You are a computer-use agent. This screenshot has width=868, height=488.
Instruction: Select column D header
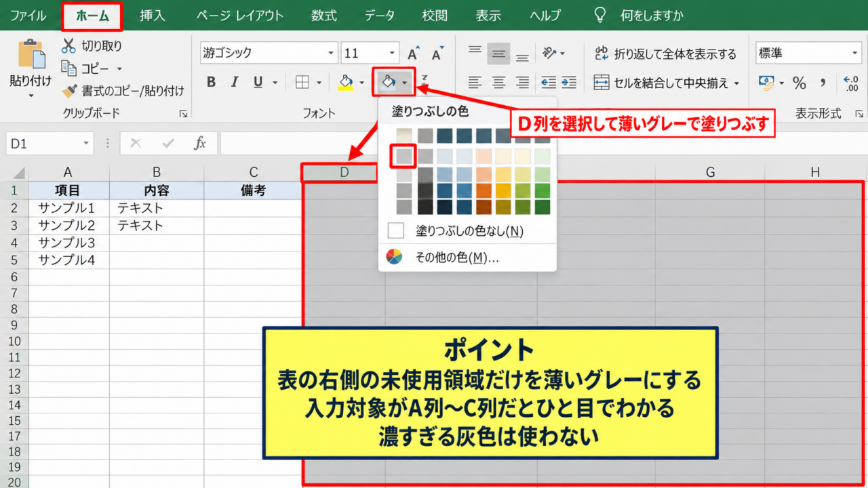344,173
